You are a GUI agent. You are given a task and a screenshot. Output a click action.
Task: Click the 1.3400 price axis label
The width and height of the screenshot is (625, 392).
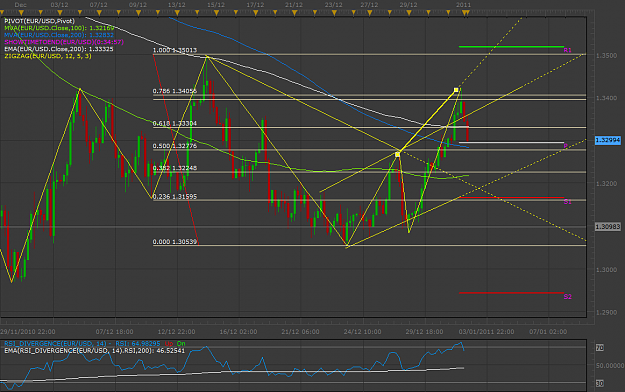606,98
